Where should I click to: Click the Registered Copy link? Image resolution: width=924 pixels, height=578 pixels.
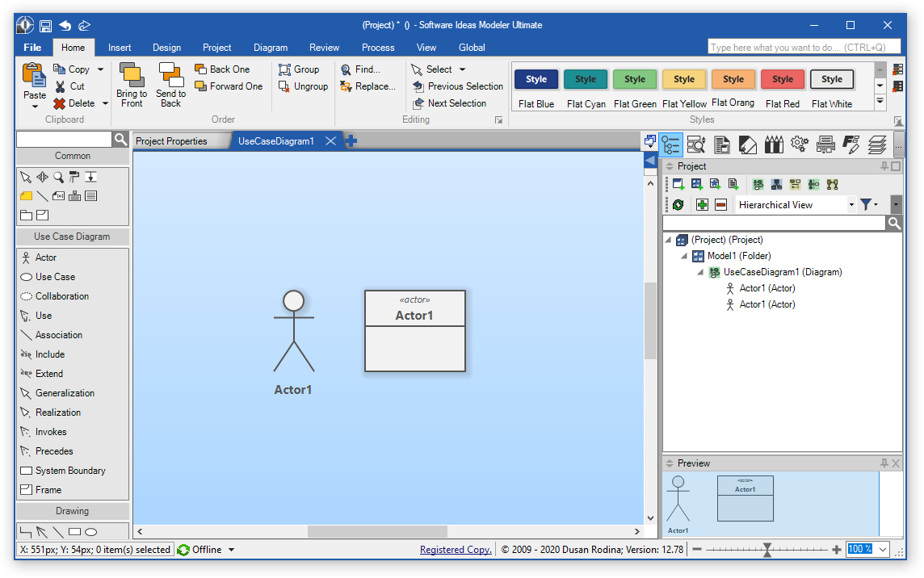[x=456, y=550]
